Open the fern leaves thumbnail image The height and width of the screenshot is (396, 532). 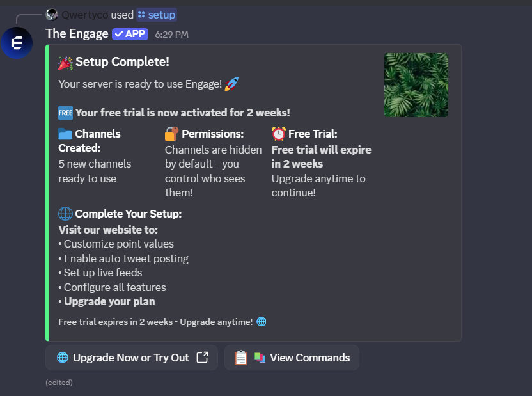[x=416, y=85]
